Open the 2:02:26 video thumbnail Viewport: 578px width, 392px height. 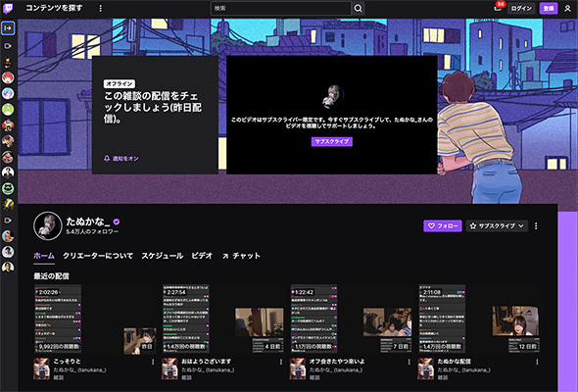[95, 318]
